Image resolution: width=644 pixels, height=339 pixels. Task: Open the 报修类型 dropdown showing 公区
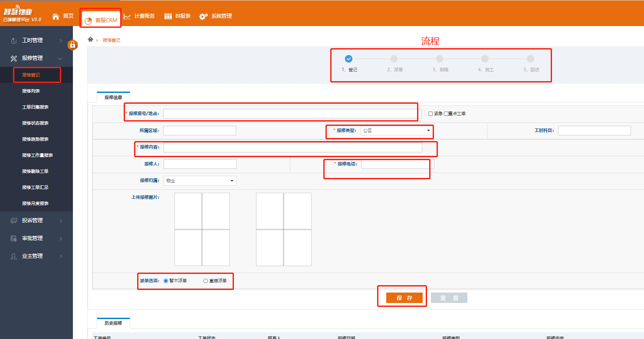pos(397,131)
